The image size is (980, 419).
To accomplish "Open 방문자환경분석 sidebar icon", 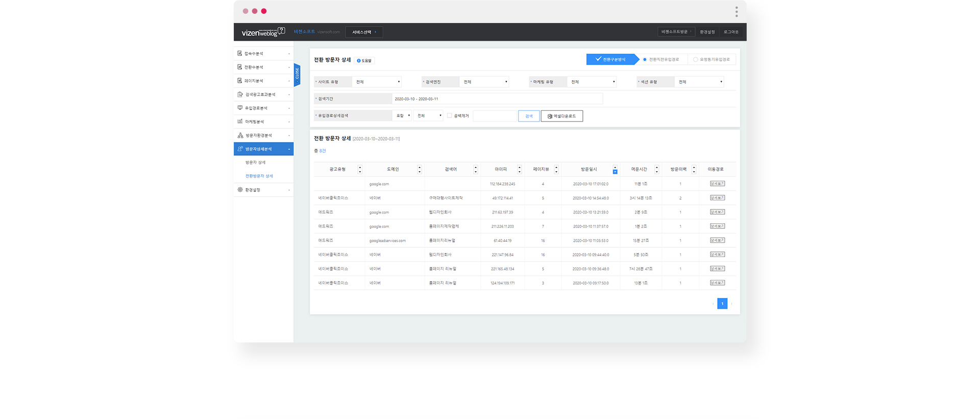I will [240, 135].
